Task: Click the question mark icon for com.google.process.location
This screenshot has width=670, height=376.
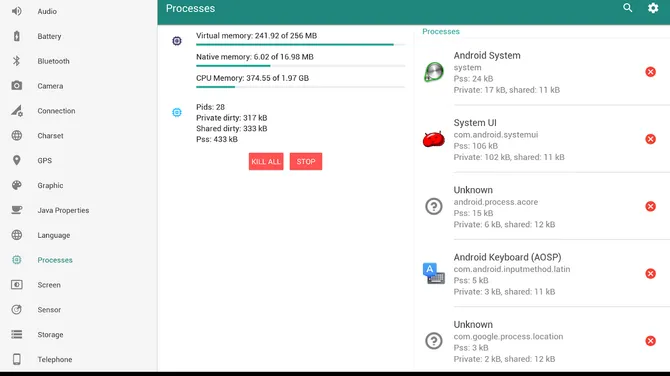Action: pyautogui.click(x=434, y=341)
